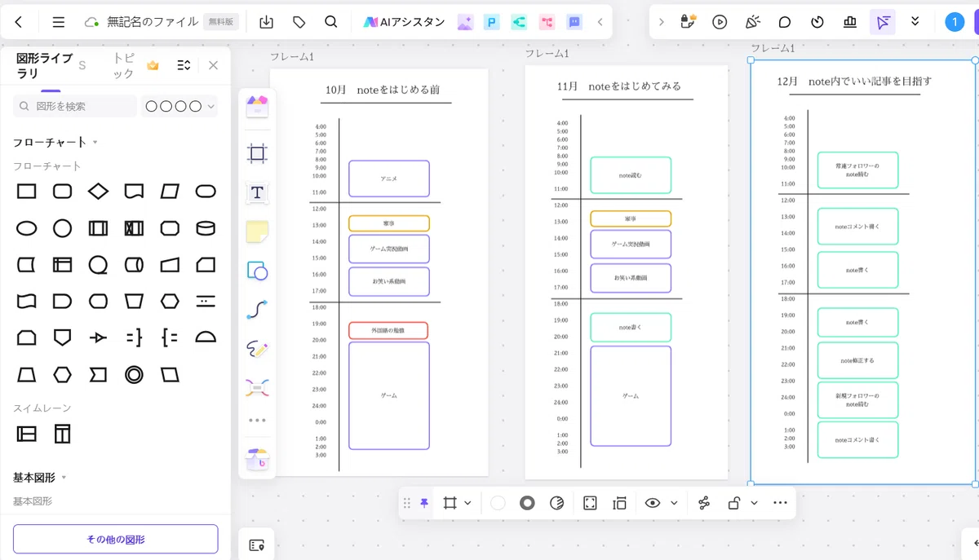The width and height of the screenshot is (979, 560).
Task: Click the 無記名のファイル file title
Action: tap(153, 22)
